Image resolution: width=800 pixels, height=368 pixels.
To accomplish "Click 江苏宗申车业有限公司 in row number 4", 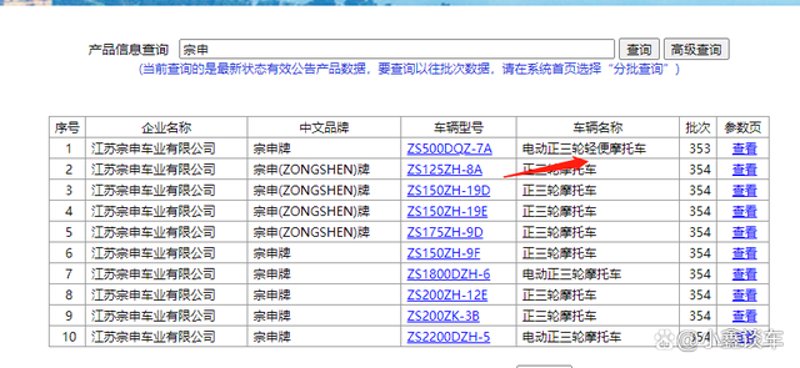I will pos(153,211).
